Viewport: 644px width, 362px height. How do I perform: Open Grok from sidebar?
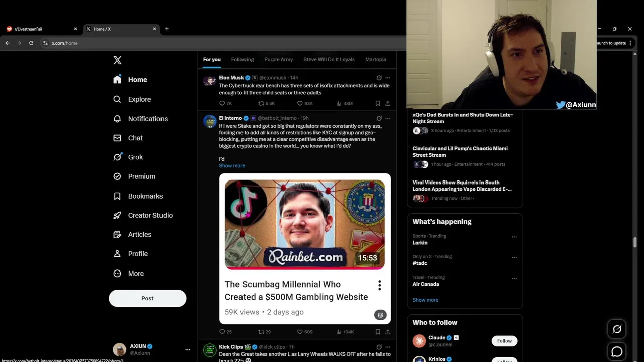tap(128, 157)
